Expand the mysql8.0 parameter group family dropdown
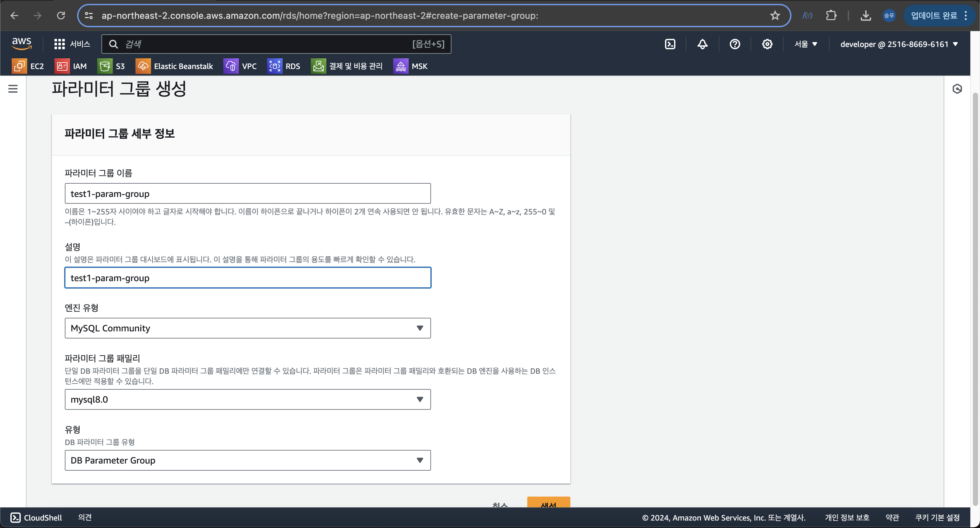 point(248,399)
